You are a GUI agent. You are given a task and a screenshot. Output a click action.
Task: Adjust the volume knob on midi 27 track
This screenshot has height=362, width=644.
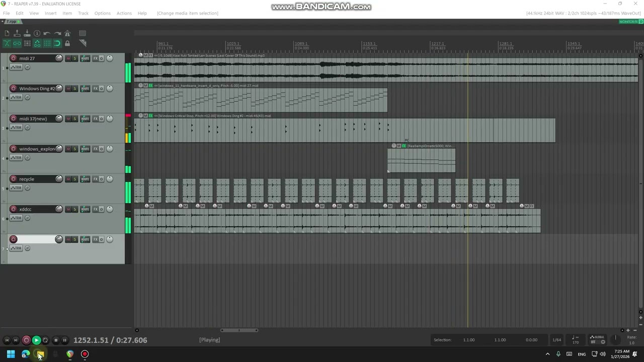(59, 58)
